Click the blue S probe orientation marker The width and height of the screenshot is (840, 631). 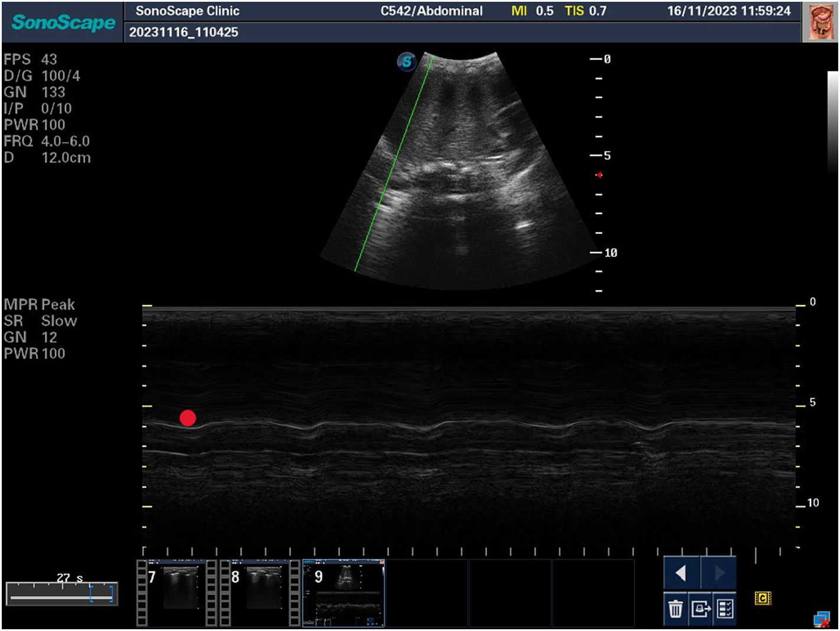click(x=407, y=61)
